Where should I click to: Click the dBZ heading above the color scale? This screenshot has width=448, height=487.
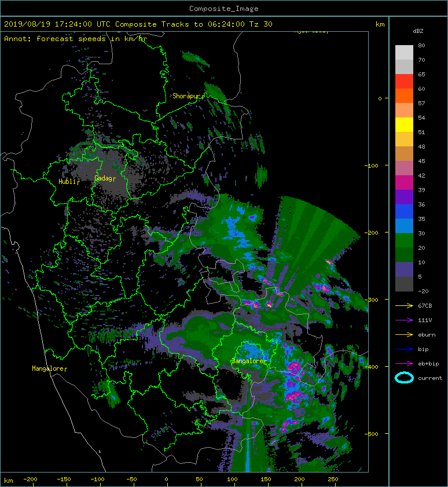point(418,31)
